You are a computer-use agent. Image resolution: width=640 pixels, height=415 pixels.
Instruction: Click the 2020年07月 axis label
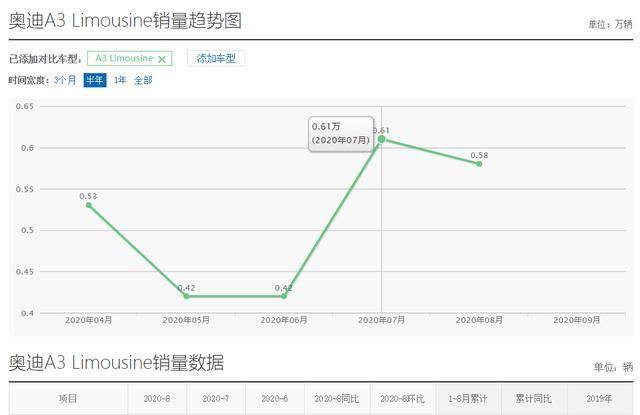382,320
